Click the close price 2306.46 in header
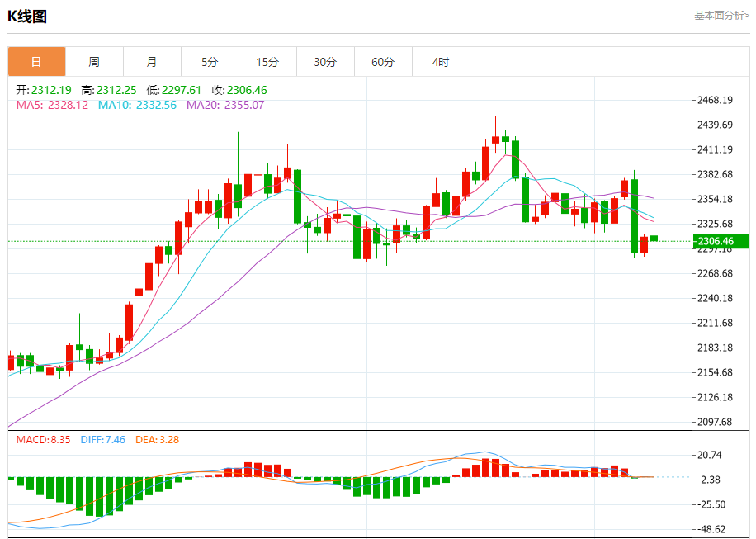Image resolution: width=756 pixels, height=539 pixels. click(x=247, y=90)
